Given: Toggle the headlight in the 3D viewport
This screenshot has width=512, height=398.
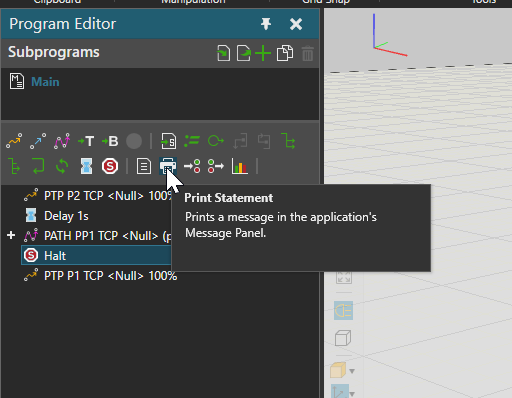Looking at the screenshot, I should click(x=343, y=311).
